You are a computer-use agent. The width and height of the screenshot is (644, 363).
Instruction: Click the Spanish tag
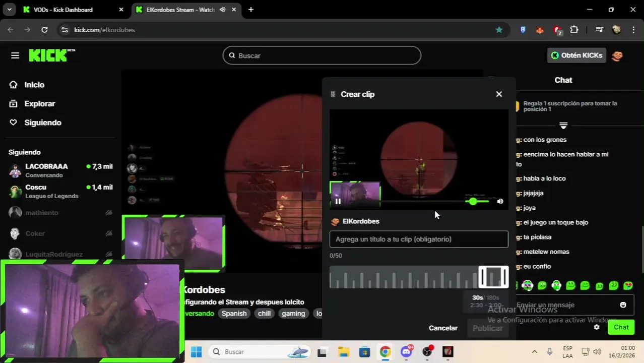point(234,314)
